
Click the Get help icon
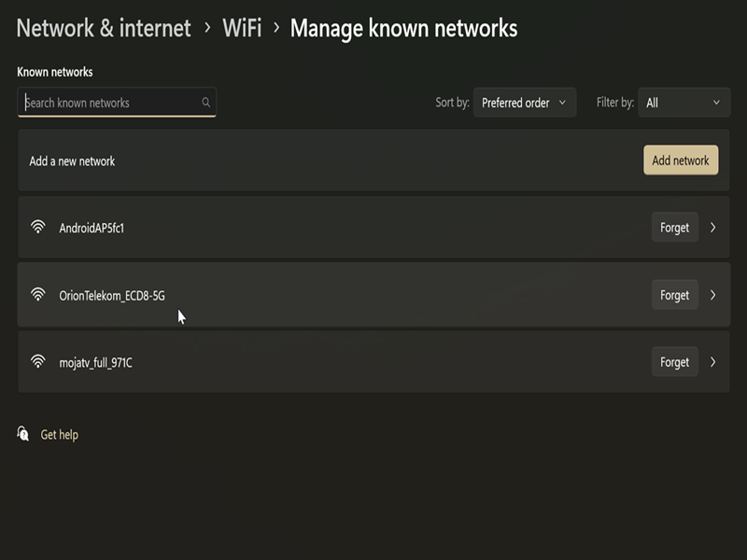pos(23,434)
